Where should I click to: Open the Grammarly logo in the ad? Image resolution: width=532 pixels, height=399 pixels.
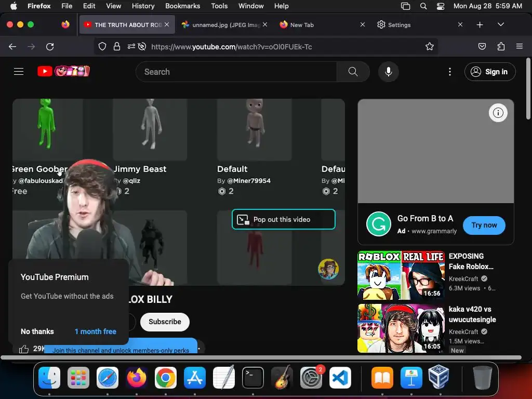click(379, 224)
